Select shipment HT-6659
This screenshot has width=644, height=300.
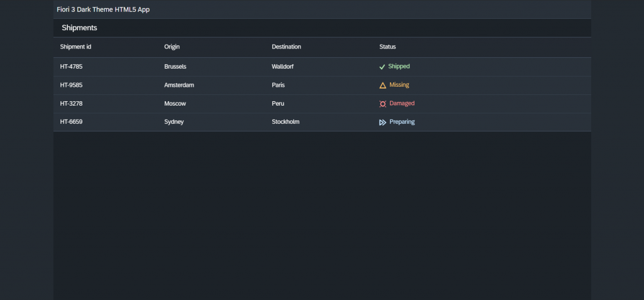pyautogui.click(x=71, y=122)
